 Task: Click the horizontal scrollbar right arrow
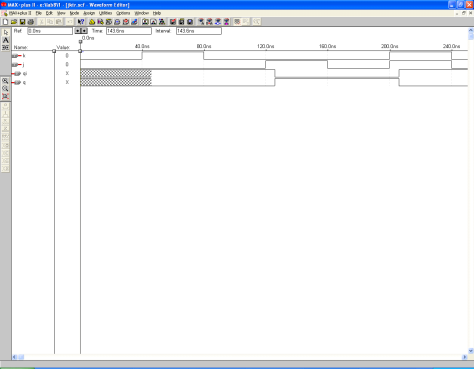[x=465, y=357]
